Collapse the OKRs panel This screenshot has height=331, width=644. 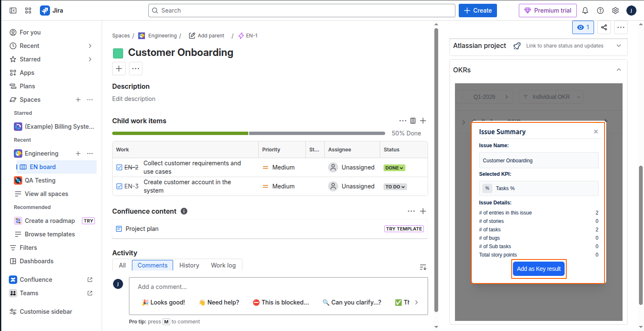click(x=619, y=70)
